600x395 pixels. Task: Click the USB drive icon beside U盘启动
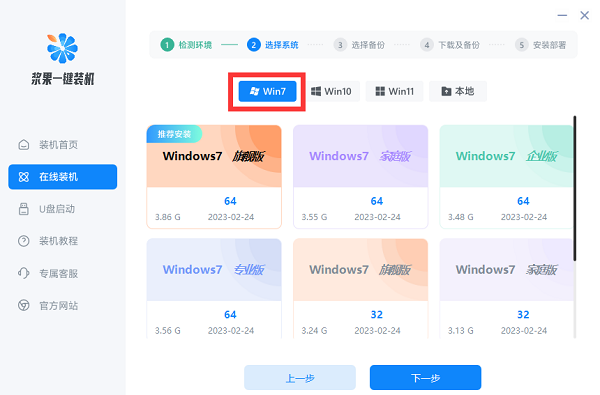click(24, 209)
